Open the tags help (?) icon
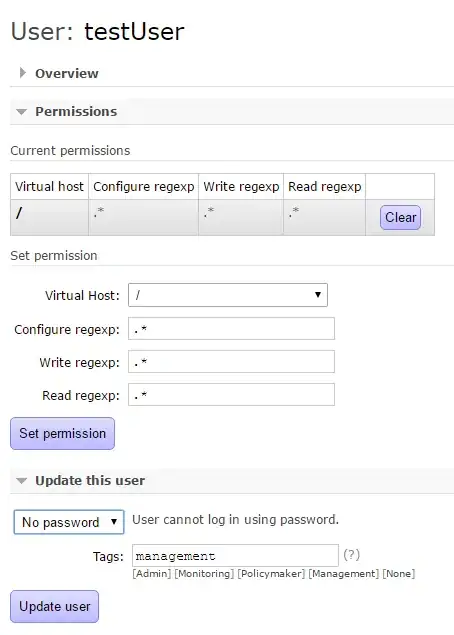 (351, 555)
